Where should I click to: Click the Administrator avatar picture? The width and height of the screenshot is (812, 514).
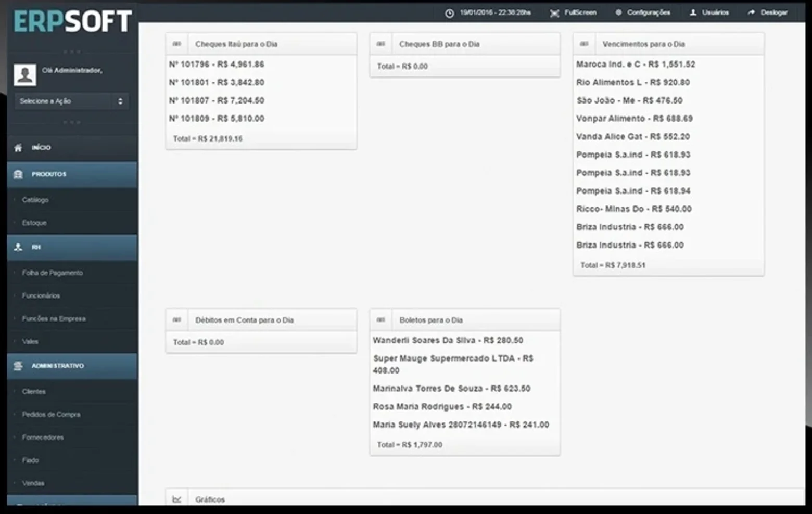pos(25,75)
